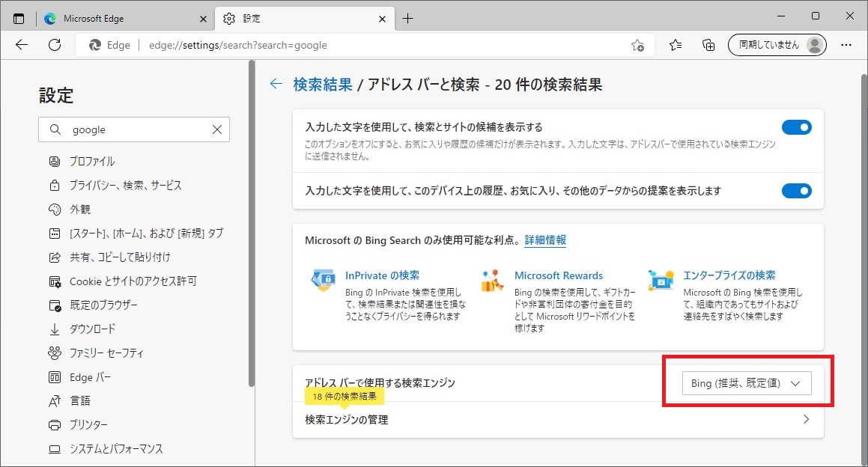Image resolution: width=868 pixels, height=467 pixels.
Task: Click the 既定のブラウザー icon
Action: 54,305
